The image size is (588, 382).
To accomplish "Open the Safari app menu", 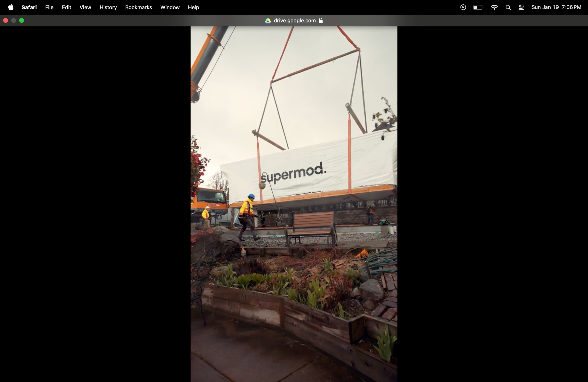I will [x=29, y=7].
